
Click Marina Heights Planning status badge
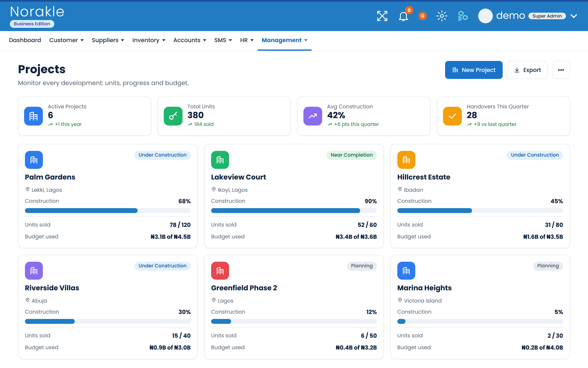(548, 266)
